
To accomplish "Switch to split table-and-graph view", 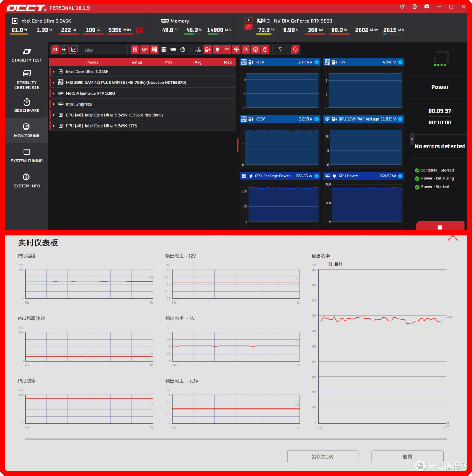I will (x=55, y=49).
